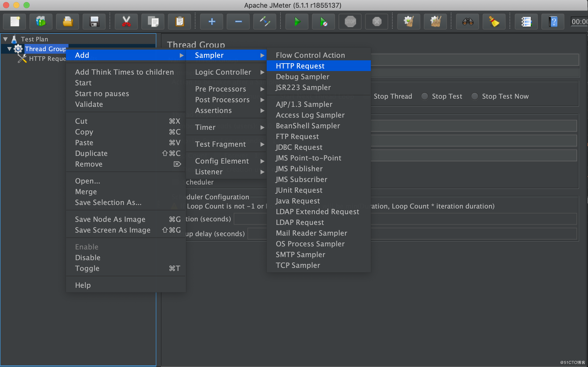Click the Toggle enable/disable toolbar icon
Viewport: 588px width, 367px height.
pyautogui.click(x=265, y=21)
